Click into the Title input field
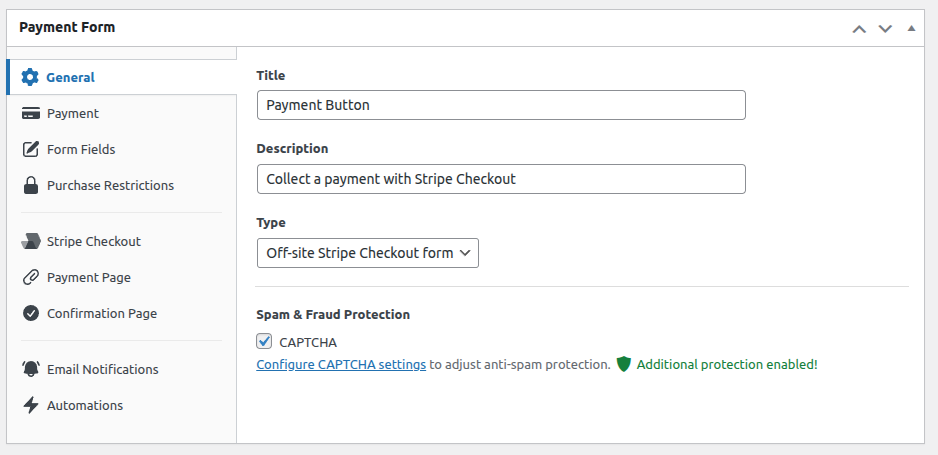 point(501,105)
